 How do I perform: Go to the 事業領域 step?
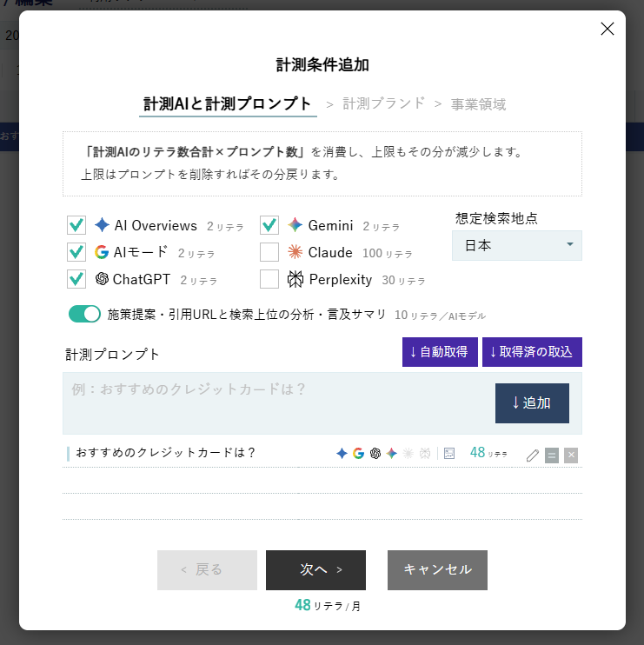coord(478,104)
